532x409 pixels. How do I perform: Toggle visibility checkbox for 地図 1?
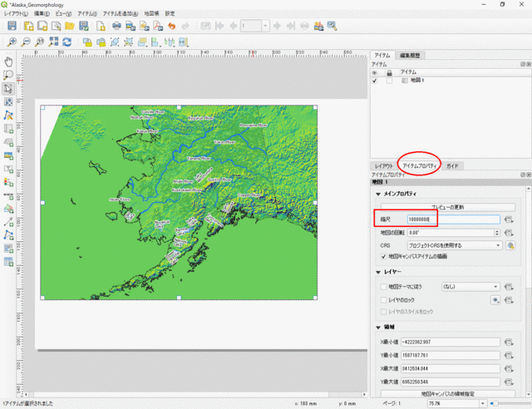[375, 81]
